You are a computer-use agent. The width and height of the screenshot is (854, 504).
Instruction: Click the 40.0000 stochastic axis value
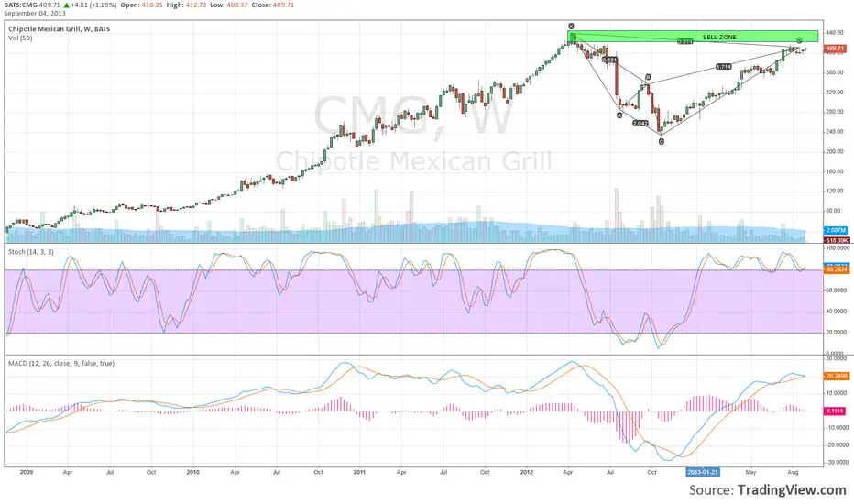click(x=837, y=312)
